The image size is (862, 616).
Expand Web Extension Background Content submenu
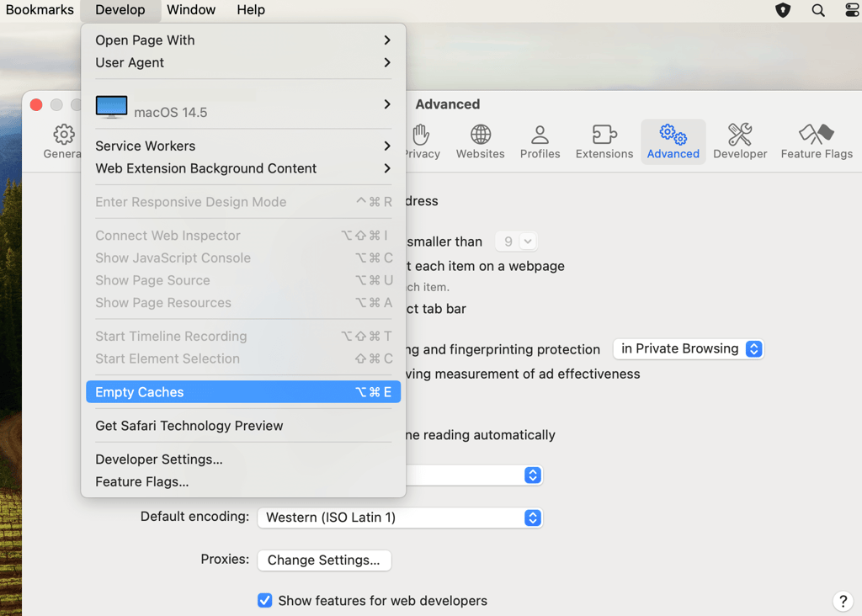tap(243, 168)
